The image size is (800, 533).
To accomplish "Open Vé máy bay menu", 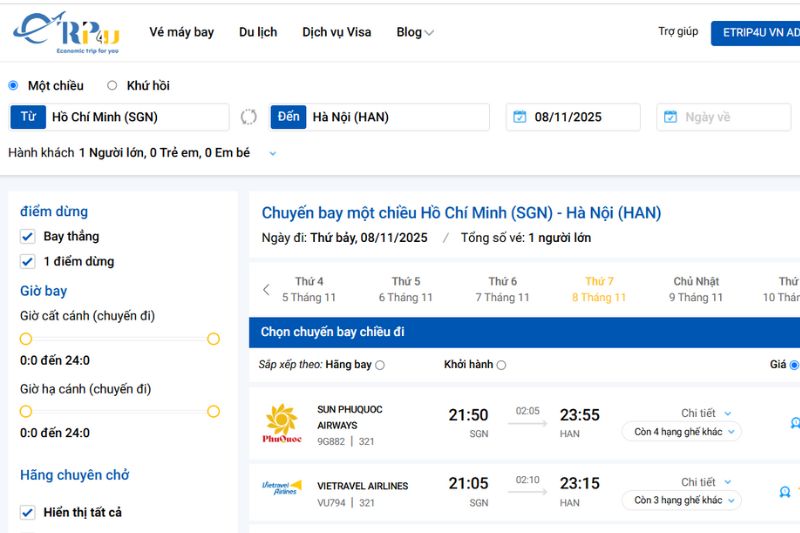I will click(182, 32).
